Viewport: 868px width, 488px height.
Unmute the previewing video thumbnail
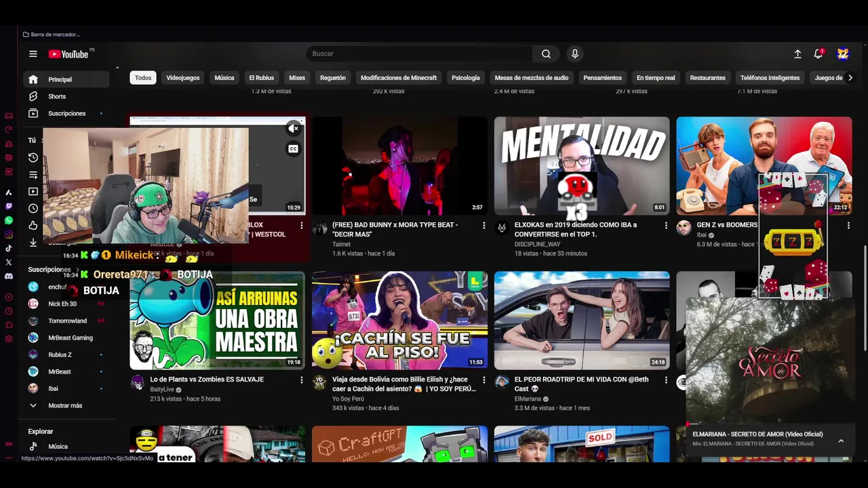[294, 128]
